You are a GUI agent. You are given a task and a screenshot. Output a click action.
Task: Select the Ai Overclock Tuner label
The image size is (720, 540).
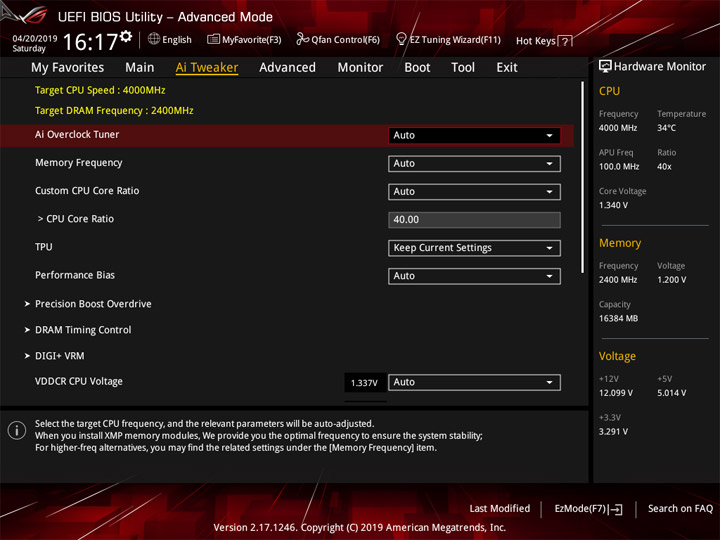click(x=77, y=135)
